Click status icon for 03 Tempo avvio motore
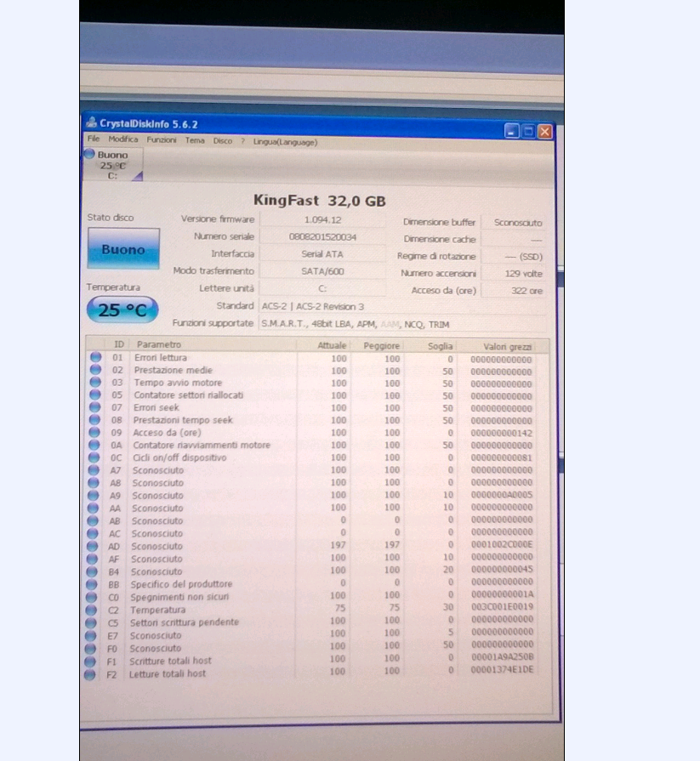The width and height of the screenshot is (700, 761). point(95,382)
